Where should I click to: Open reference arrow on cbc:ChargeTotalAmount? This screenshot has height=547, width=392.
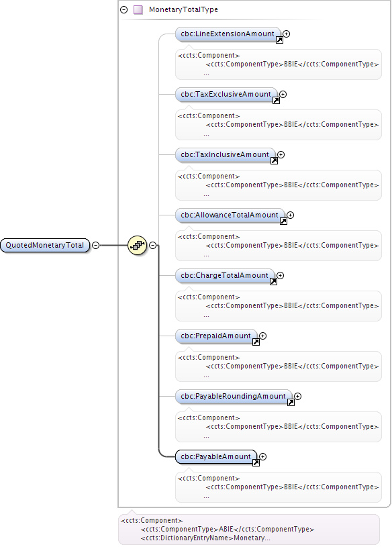point(273,281)
